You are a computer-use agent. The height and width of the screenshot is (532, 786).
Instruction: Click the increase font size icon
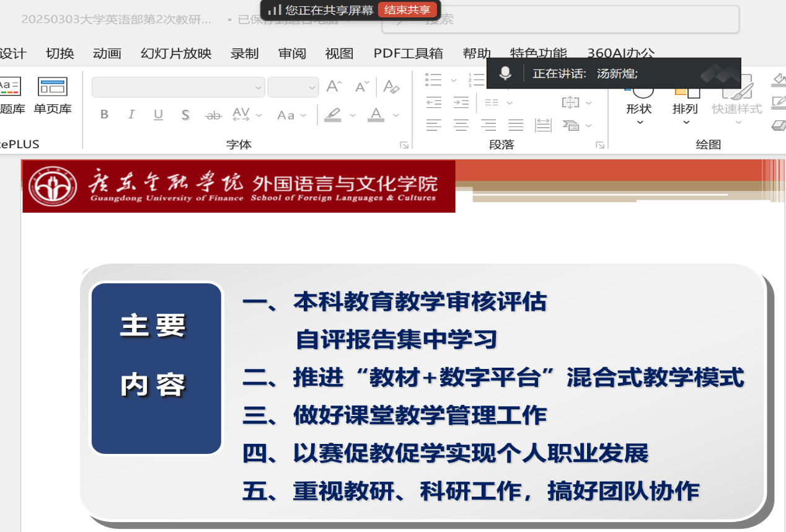click(x=334, y=87)
